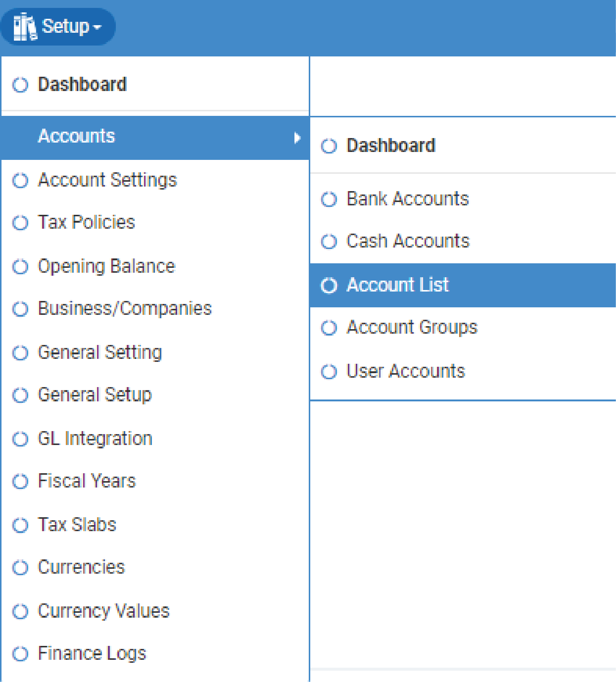Click the Setup books icon
This screenshot has height=682, width=616.
(24, 27)
